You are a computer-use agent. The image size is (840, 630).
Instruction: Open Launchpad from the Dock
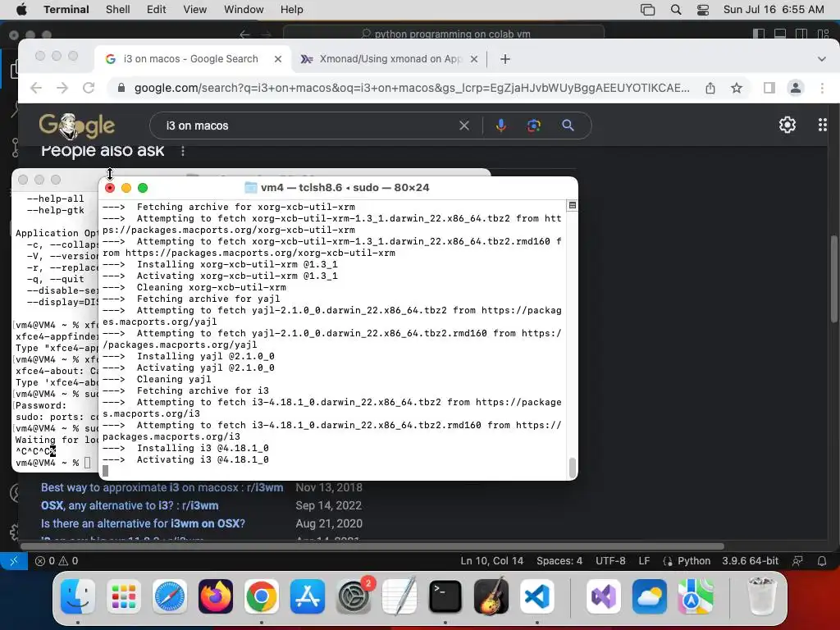click(x=124, y=596)
